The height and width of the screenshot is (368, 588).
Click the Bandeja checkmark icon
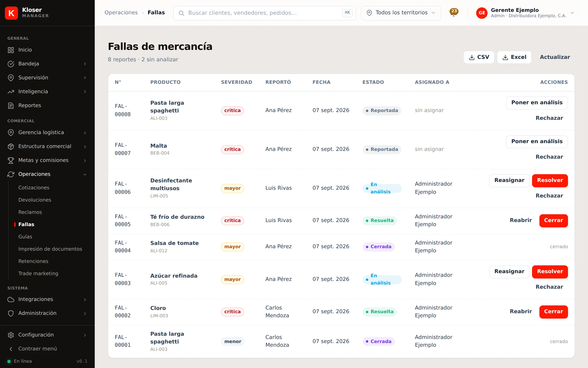coord(11,64)
